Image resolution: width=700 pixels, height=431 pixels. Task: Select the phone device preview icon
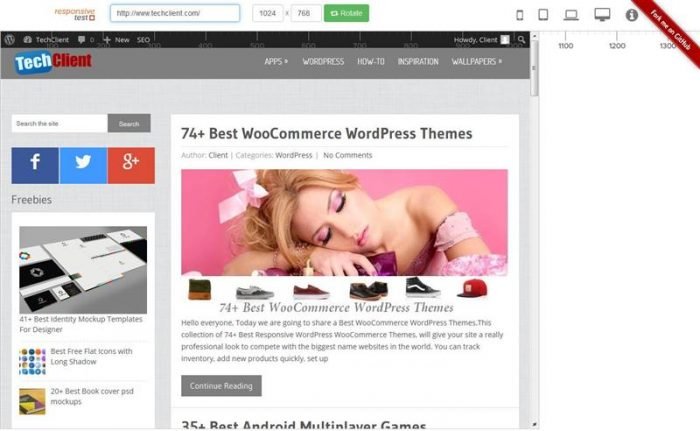pos(520,15)
